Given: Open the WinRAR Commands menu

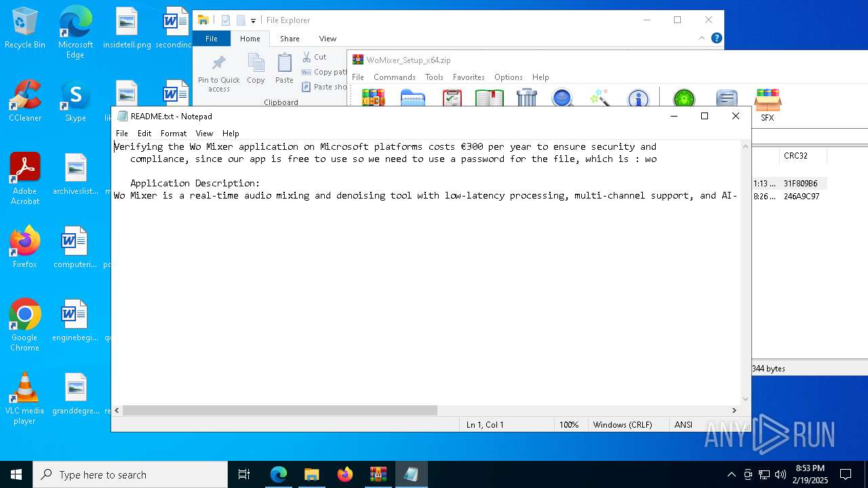Looking at the screenshot, I should [x=394, y=77].
